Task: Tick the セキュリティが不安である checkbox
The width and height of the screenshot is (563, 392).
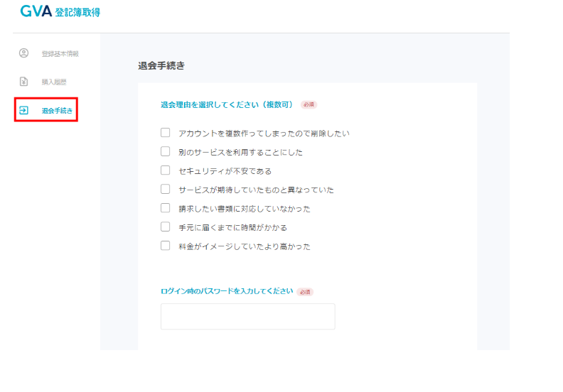Action: tap(165, 170)
